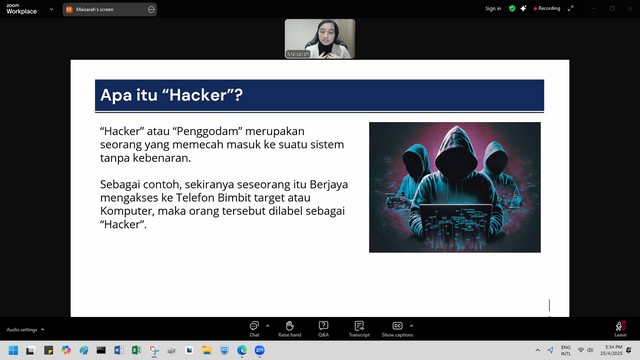Click the Sign in link
This screenshot has width=640, height=360.
pyautogui.click(x=493, y=8)
